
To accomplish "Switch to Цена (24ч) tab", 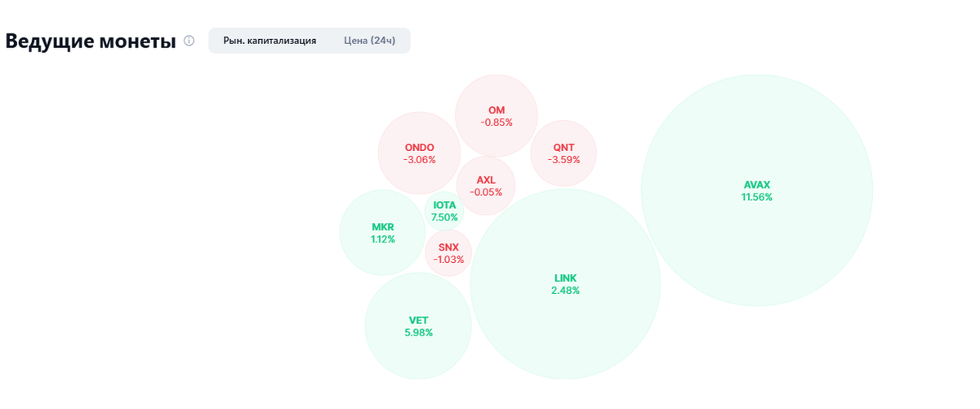I will pos(369,41).
